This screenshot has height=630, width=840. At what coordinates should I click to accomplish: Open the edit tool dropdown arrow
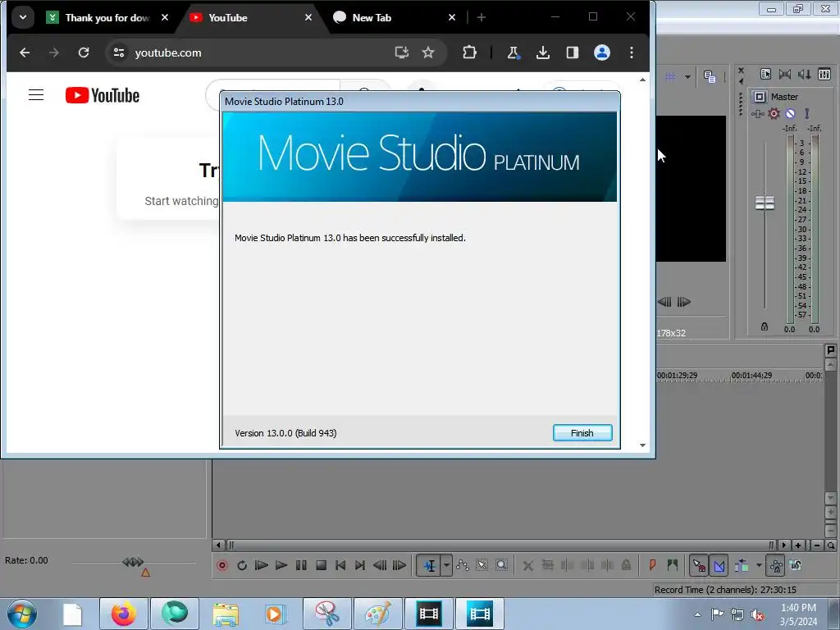point(446,565)
